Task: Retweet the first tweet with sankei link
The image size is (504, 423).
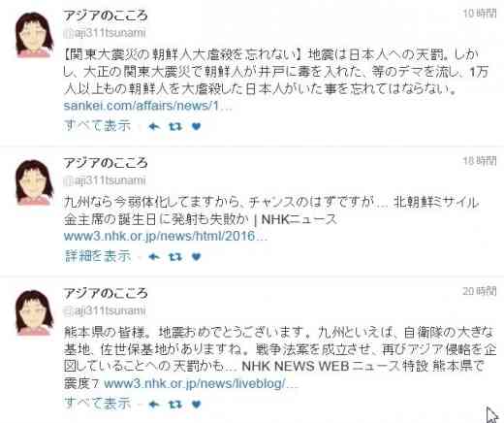Action: click(x=175, y=126)
